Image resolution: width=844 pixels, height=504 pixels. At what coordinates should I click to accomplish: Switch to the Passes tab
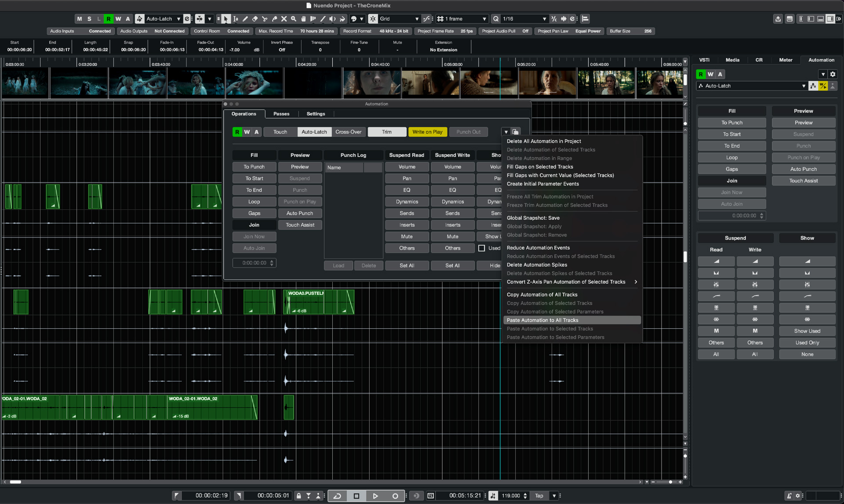281,114
